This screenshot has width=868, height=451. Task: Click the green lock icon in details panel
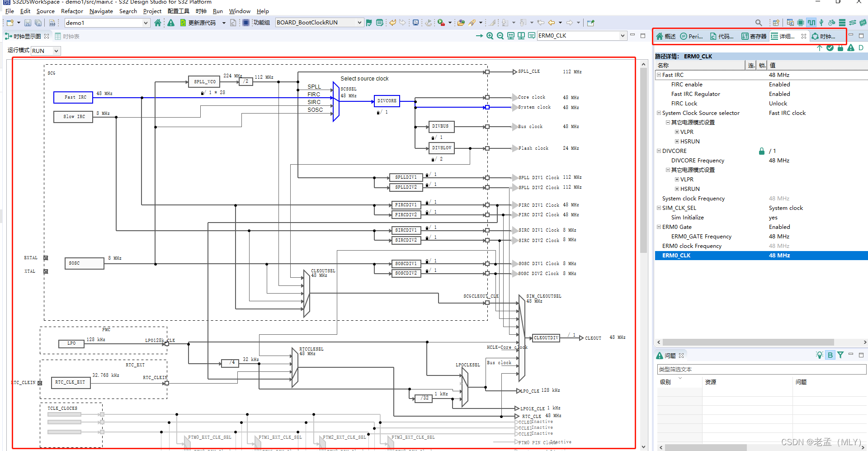(x=840, y=48)
